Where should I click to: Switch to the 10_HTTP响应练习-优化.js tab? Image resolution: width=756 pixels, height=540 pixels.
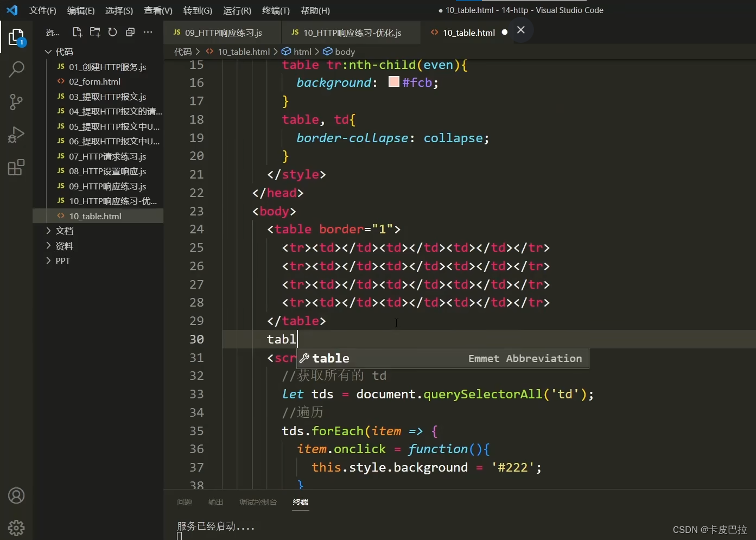(x=352, y=33)
